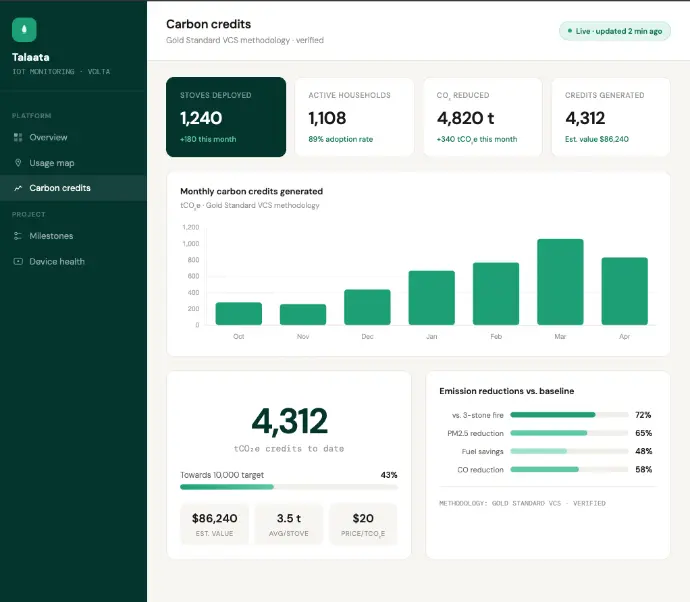This screenshot has width=690, height=602.
Task: Click the Device health monitor icon
Action: point(18,262)
